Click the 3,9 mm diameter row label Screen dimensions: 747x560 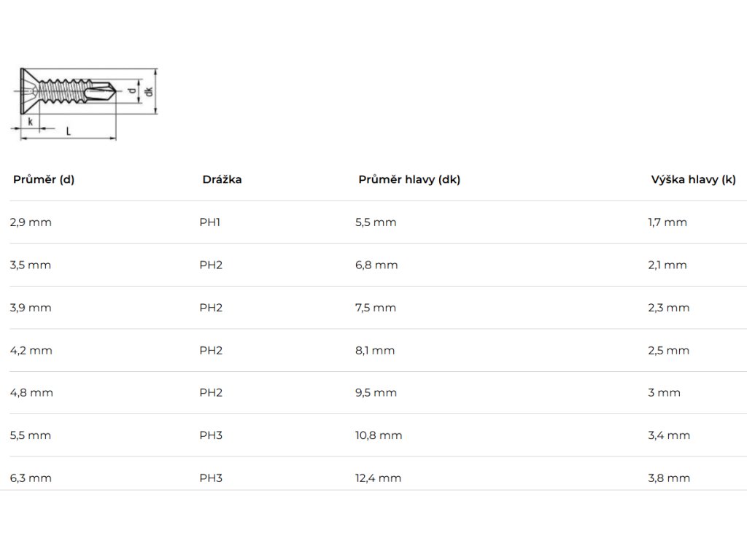tap(31, 308)
